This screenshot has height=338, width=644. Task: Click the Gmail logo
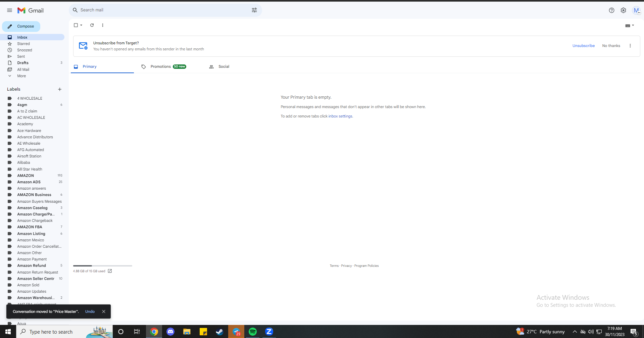pos(31,10)
